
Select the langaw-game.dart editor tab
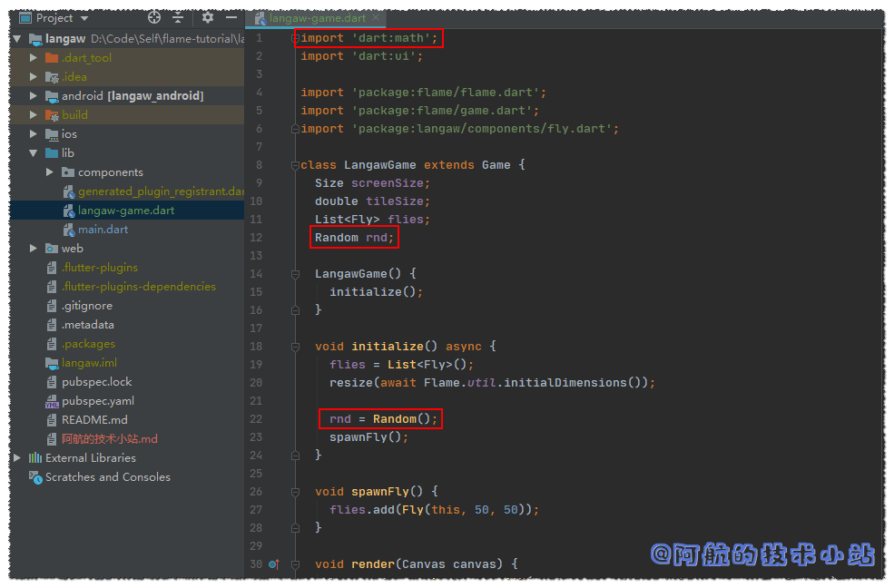(314, 17)
